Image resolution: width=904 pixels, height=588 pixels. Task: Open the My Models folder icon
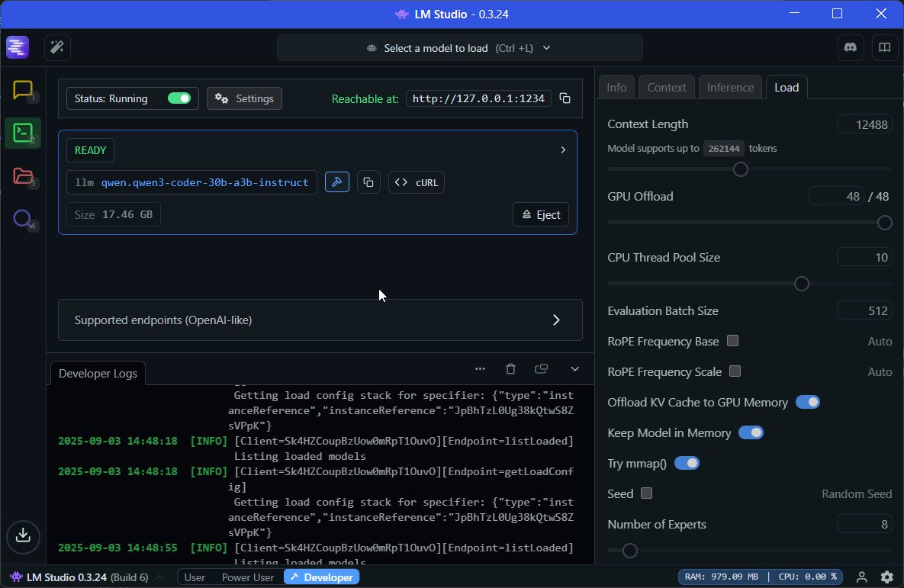point(23,177)
